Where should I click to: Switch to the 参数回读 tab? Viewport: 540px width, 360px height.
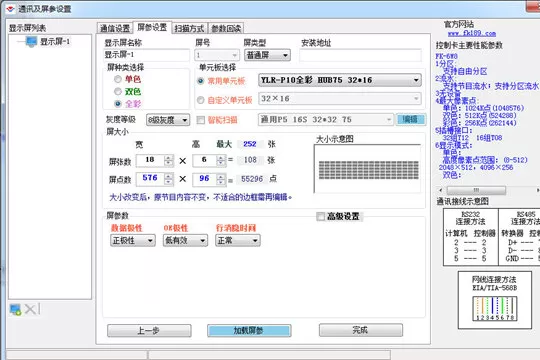[x=226, y=28]
